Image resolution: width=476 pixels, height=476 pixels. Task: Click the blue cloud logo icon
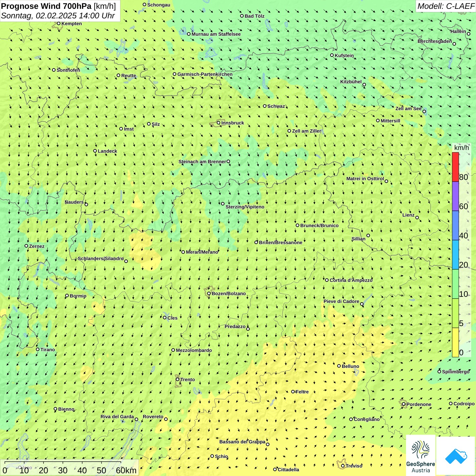(456, 456)
